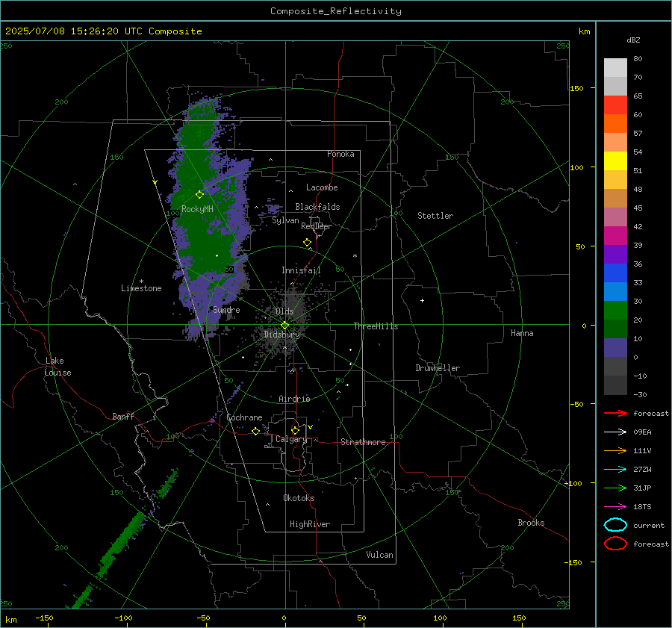Select the white 09EA arrow icon

615,432
